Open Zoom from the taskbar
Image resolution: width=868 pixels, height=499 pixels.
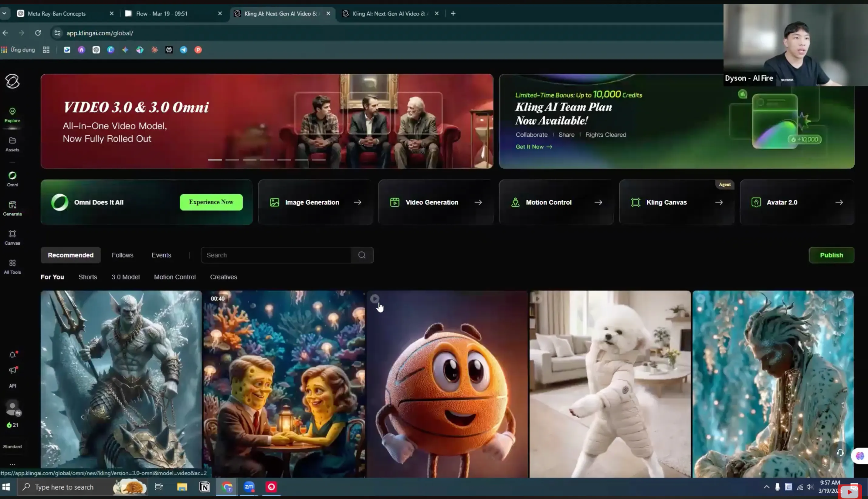pos(249,487)
